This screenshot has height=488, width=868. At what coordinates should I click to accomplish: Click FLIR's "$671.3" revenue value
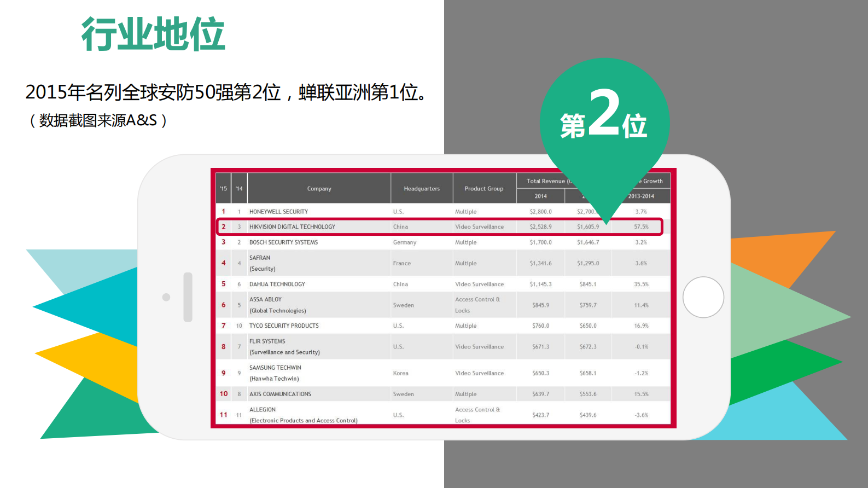[541, 347]
